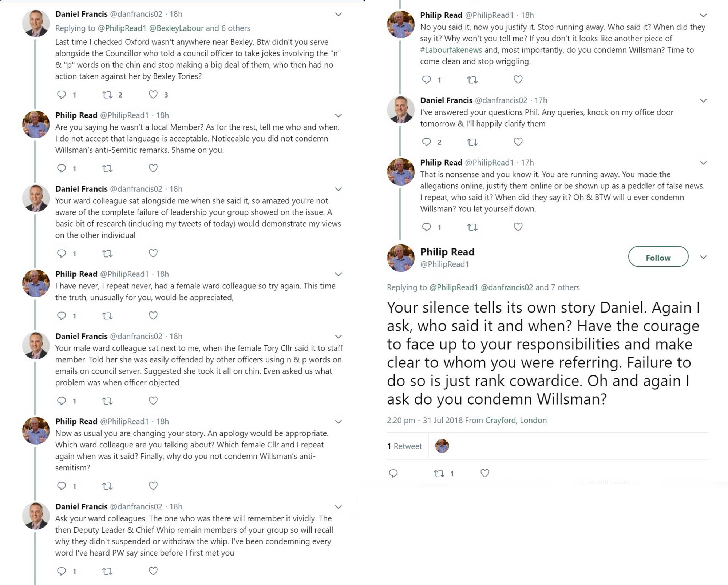Viewport: 728px width, 585px height.
Task: Open the #Labourfakenews hashtag link
Action: tap(451, 50)
